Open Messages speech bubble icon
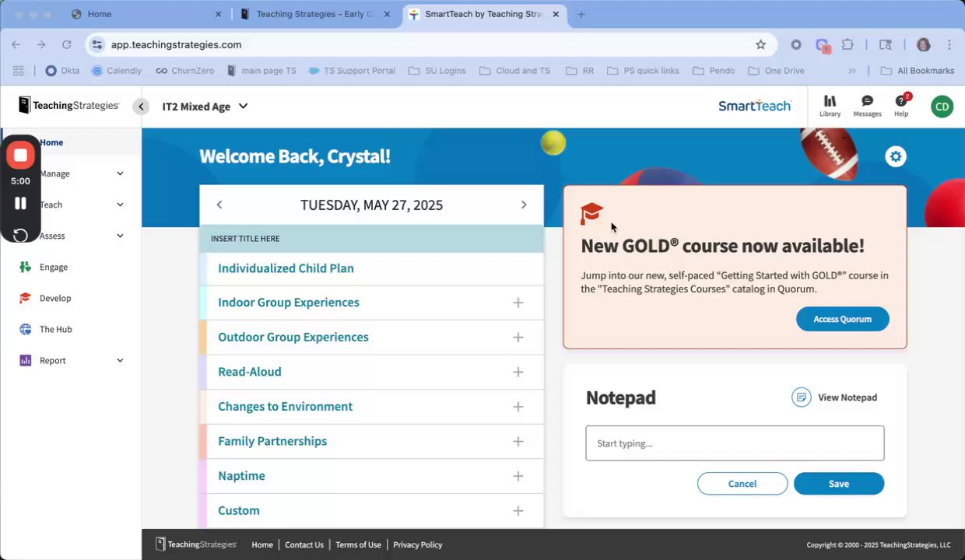 [x=867, y=106]
